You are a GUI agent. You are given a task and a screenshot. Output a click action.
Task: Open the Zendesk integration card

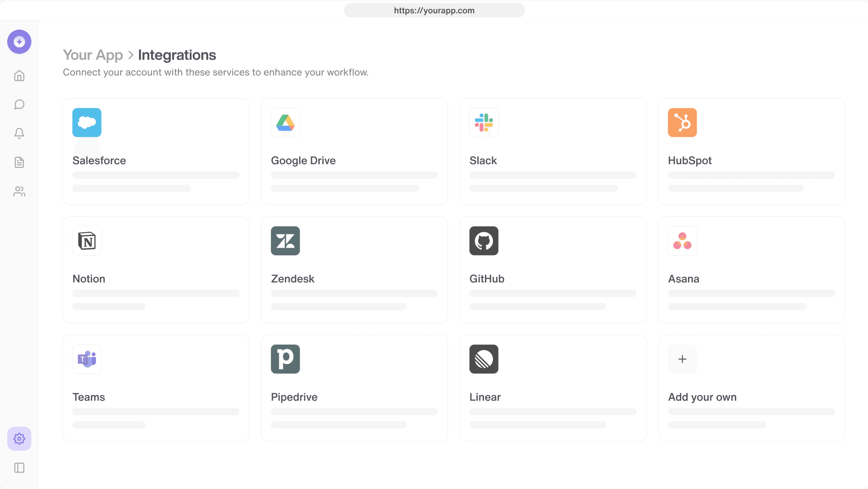click(354, 270)
